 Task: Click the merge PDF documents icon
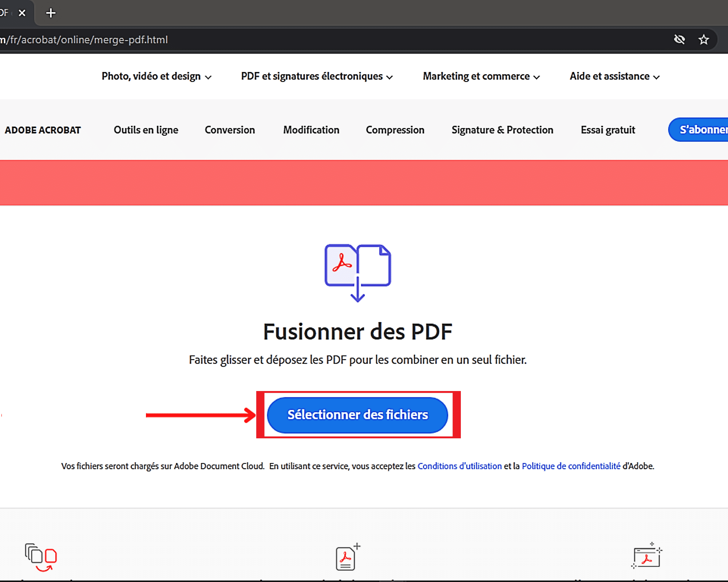point(358,273)
